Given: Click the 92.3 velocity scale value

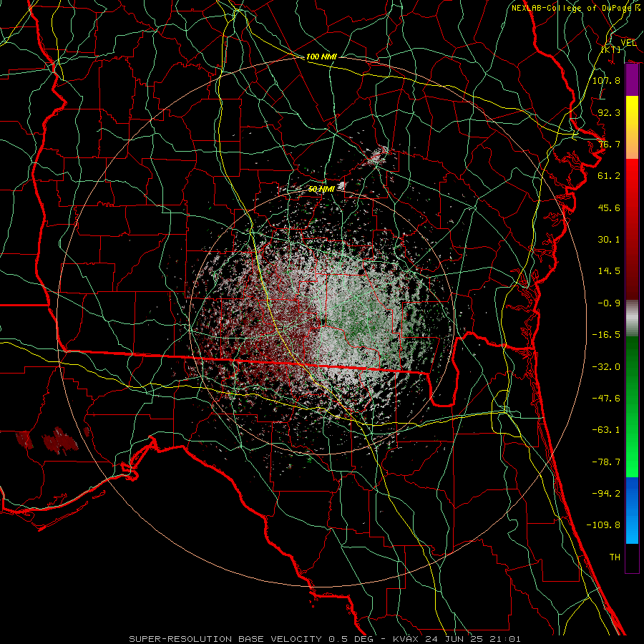Looking at the screenshot, I should 609,112.
